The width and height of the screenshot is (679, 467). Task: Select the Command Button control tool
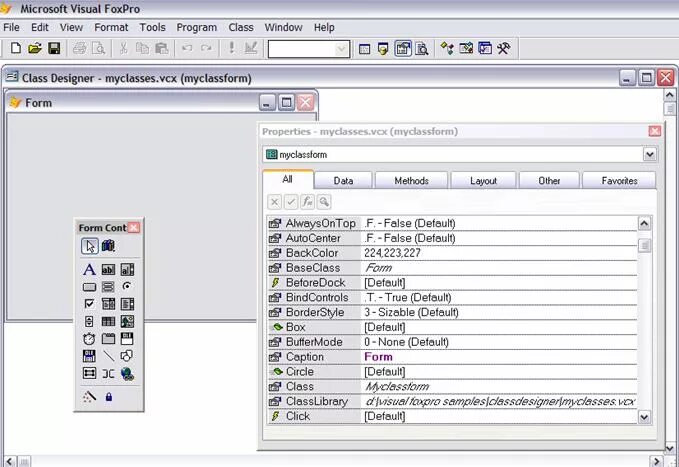tap(89, 287)
